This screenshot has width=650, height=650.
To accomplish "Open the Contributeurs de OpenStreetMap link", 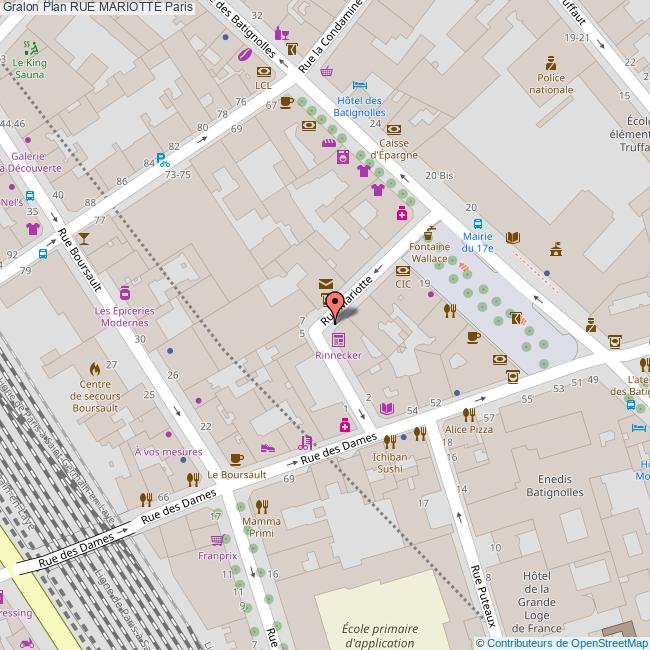I will coord(566,643).
